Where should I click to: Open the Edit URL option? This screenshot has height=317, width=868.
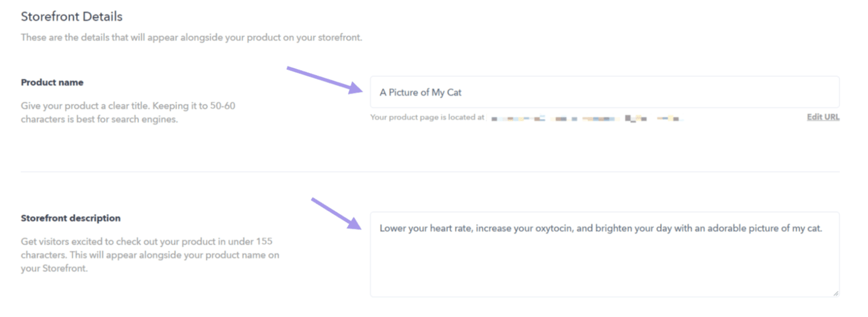tap(822, 117)
